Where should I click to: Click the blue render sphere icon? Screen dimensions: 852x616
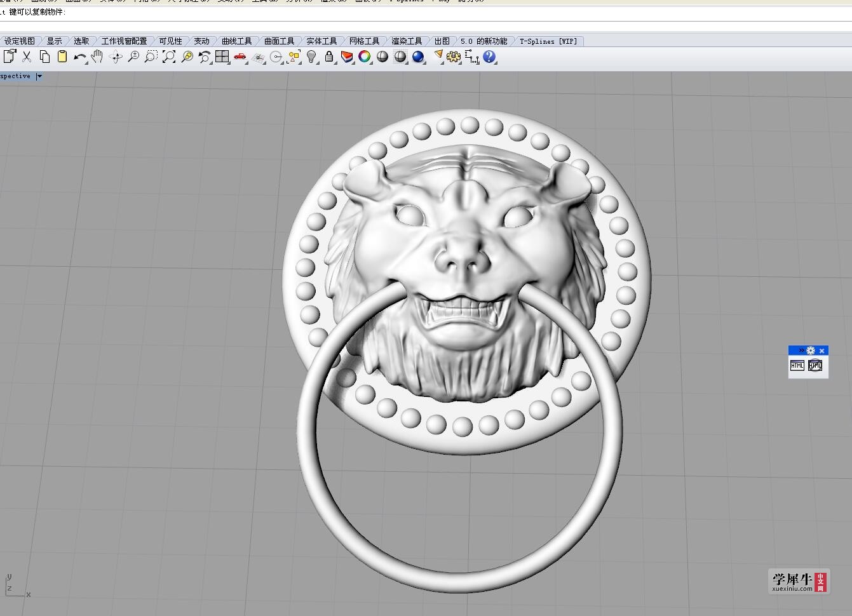point(418,57)
